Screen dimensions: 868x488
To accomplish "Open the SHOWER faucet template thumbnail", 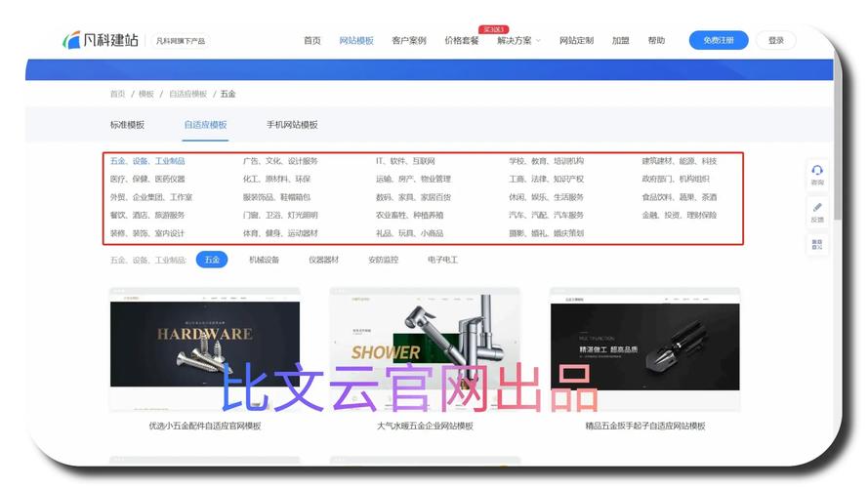I will (425, 349).
